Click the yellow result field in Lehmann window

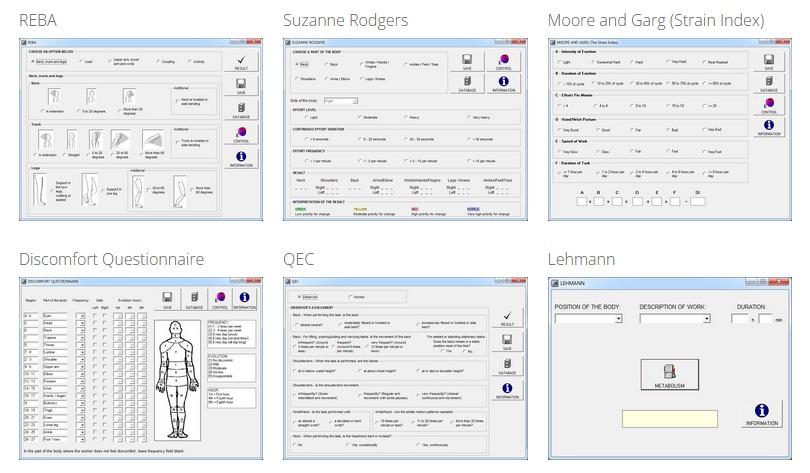[x=669, y=419]
